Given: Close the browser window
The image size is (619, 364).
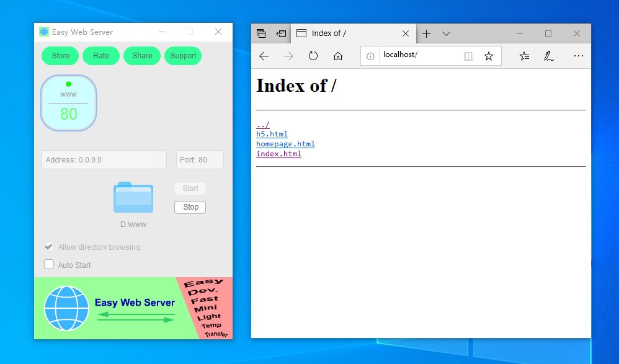Looking at the screenshot, I should point(577,33).
